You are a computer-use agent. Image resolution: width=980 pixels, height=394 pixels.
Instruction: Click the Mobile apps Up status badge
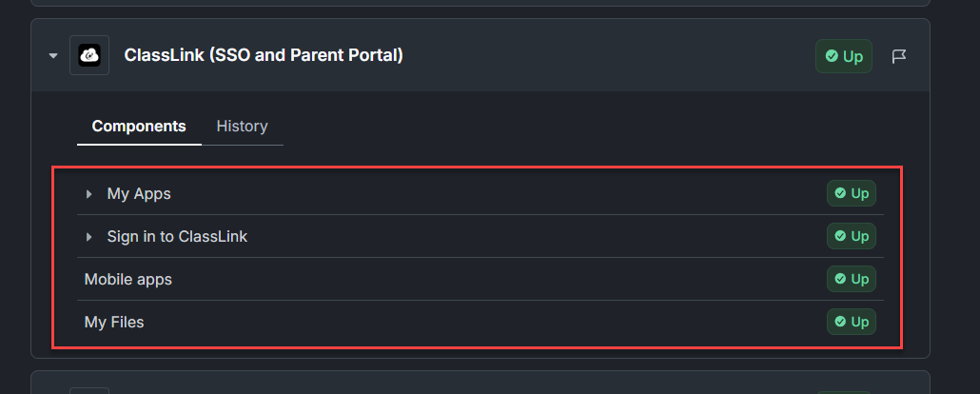coord(852,279)
